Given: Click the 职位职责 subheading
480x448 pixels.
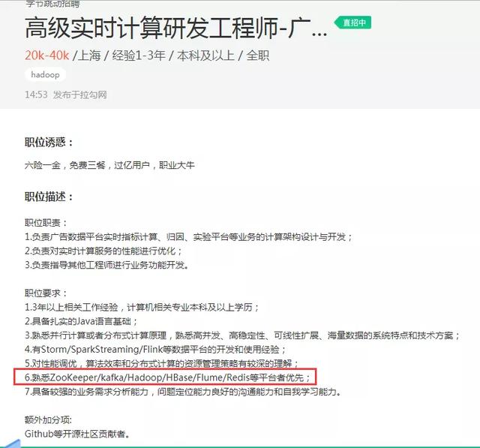Looking at the screenshot, I should pos(46,223).
